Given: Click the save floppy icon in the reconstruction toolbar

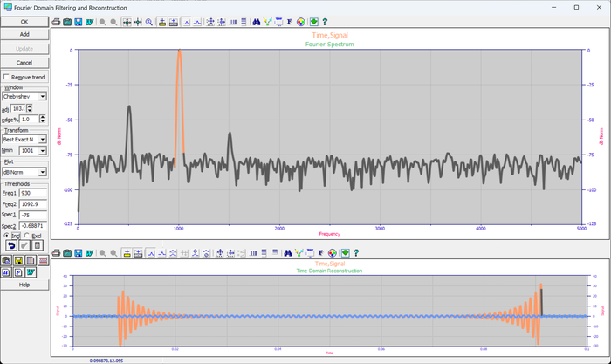Looking at the screenshot, I should tap(79, 253).
